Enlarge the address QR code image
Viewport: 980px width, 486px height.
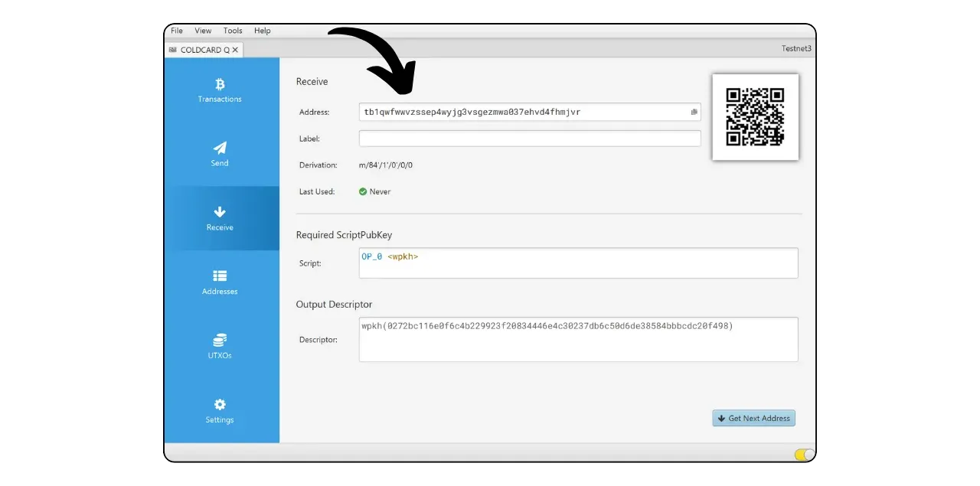(755, 117)
